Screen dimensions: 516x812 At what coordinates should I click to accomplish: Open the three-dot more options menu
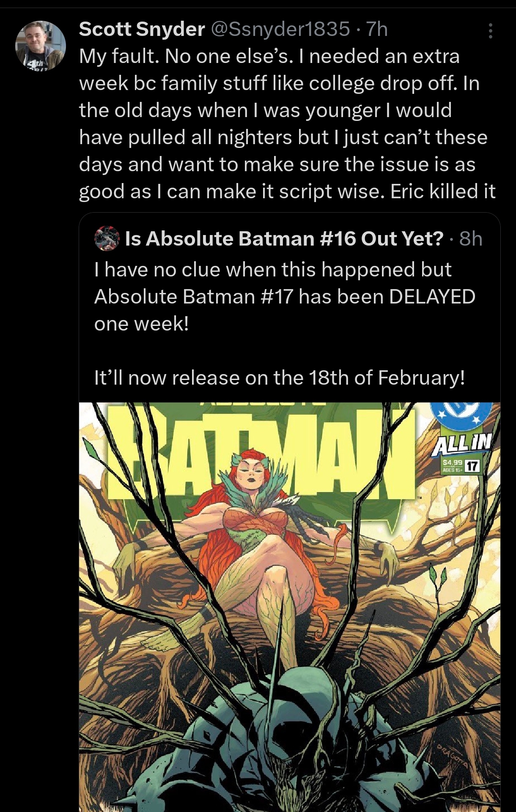point(490,31)
